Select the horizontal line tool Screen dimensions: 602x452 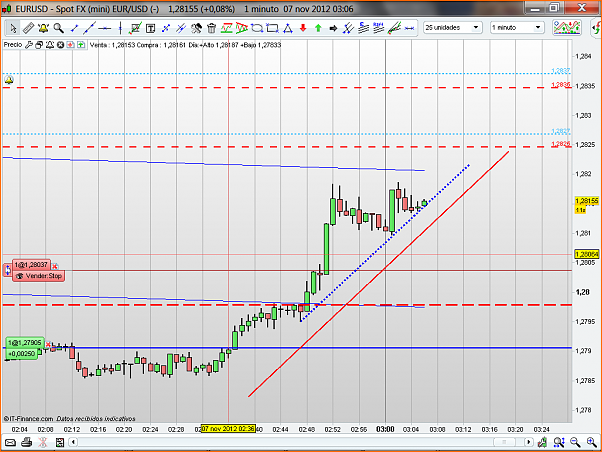pos(104,28)
